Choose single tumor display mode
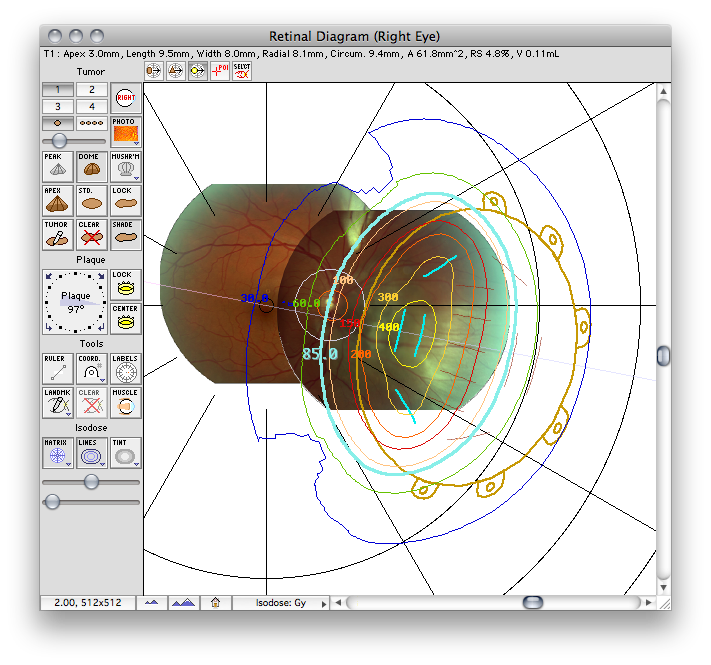This screenshot has height=665, width=711. [x=58, y=123]
